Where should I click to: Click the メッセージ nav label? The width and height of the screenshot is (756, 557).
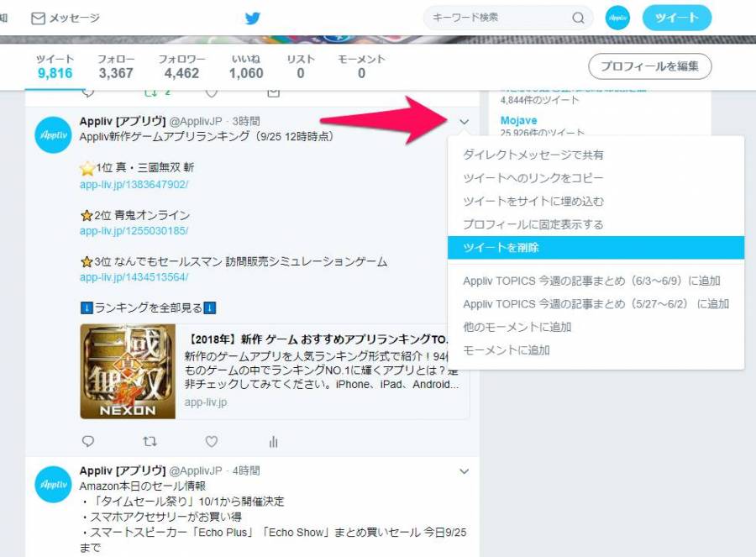[x=74, y=18]
